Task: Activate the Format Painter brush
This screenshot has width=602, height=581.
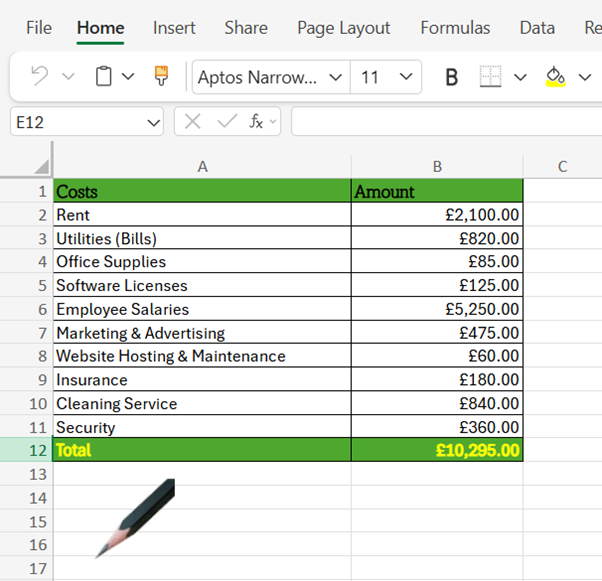Action: [x=161, y=77]
